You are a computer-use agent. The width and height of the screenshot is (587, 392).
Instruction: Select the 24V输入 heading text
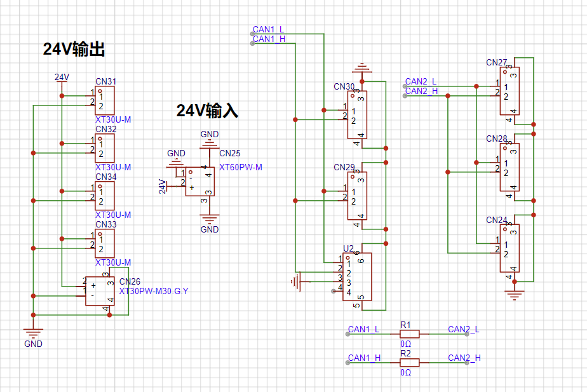[207, 111]
